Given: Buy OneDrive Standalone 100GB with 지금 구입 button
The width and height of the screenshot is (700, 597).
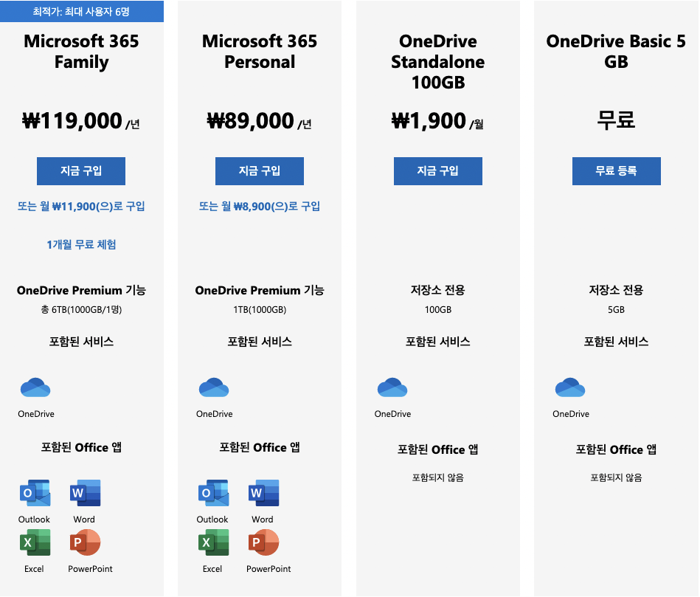Looking at the screenshot, I should coord(438,171).
